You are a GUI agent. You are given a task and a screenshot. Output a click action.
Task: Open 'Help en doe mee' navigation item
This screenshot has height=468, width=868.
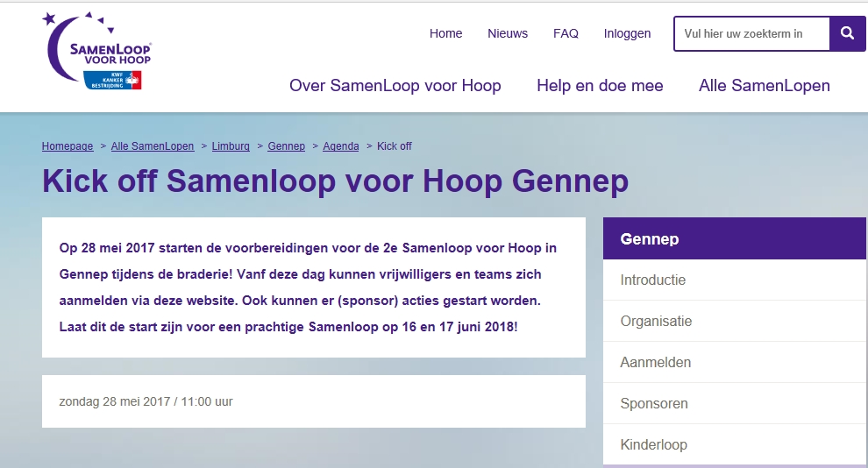click(600, 86)
